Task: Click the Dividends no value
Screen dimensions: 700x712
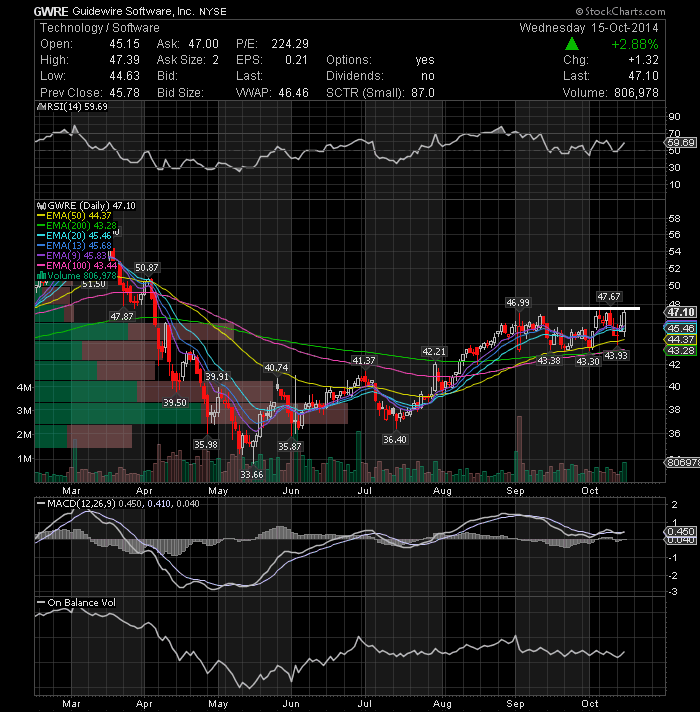Action: (x=428, y=76)
